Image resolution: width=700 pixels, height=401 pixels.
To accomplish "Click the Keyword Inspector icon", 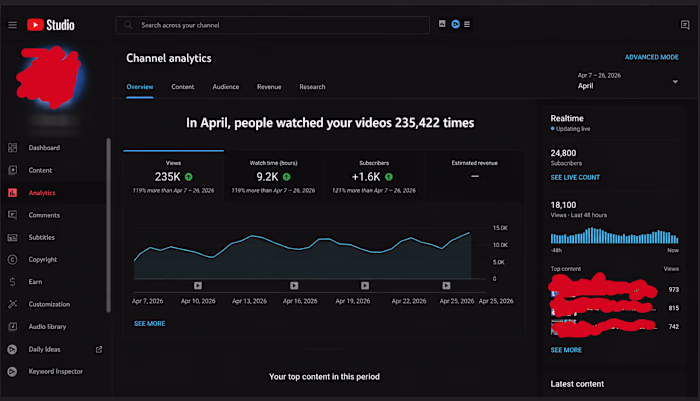I will [12, 372].
